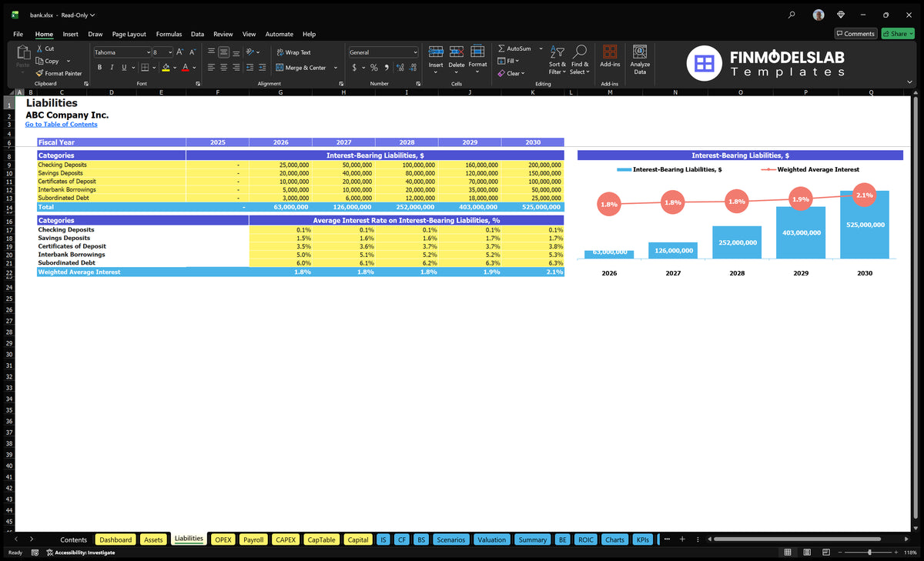
Task: Click Accessibility: Investigate in status bar
Action: click(x=80, y=553)
